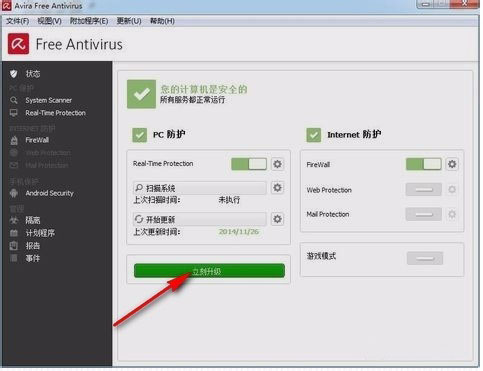This screenshot has width=483, height=371.
Task: Open the 更新(U) menu
Action: point(129,21)
